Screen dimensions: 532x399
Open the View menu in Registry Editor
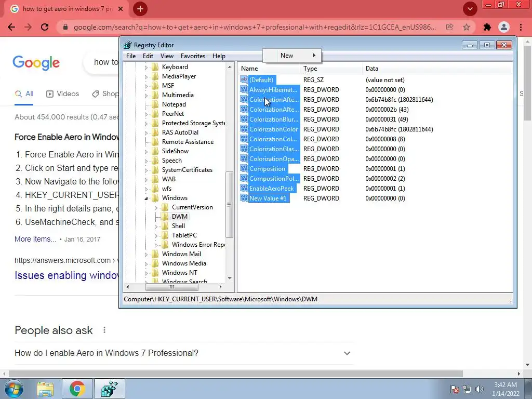tap(167, 56)
